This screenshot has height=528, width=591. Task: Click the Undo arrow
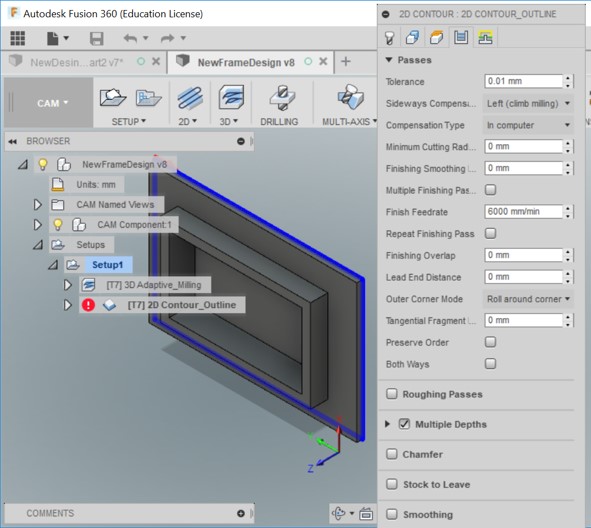point(130,38)
